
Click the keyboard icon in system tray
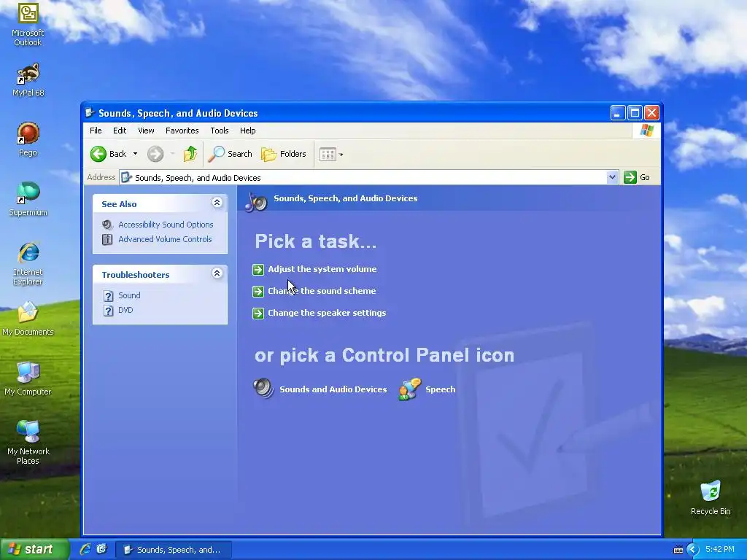pos(678,550)
